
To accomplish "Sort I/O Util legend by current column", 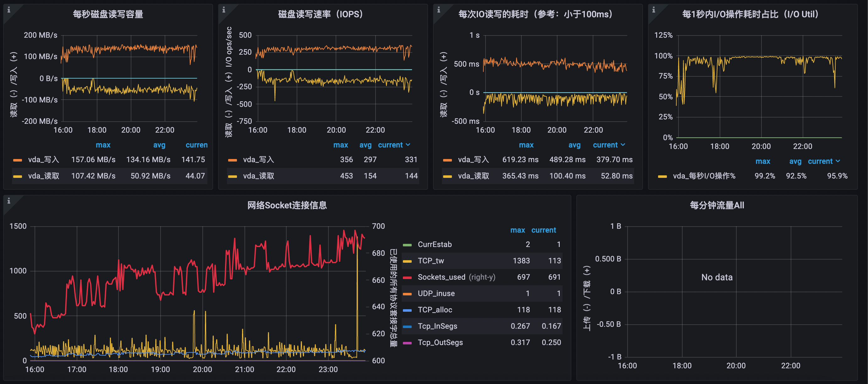I will [820, 162].
